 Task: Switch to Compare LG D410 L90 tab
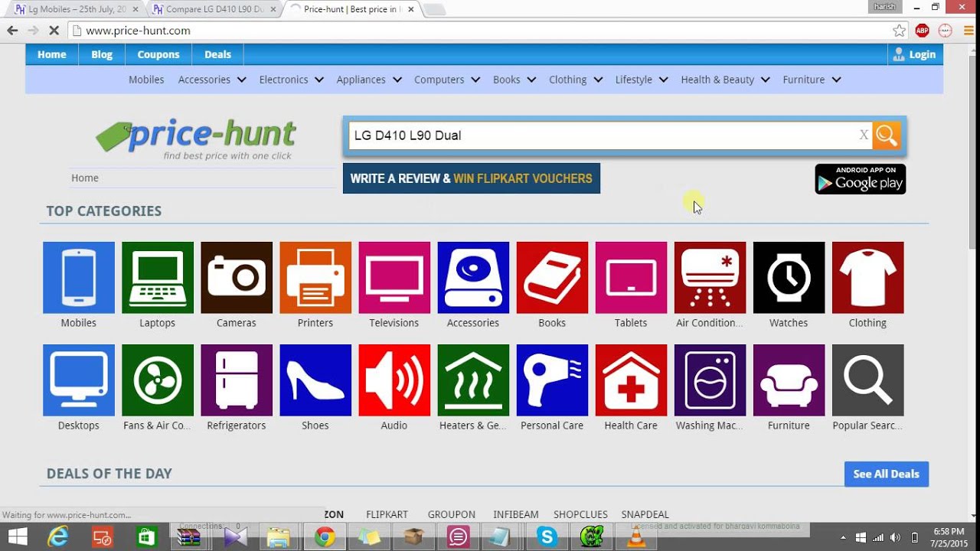click(x=214, y=9)
